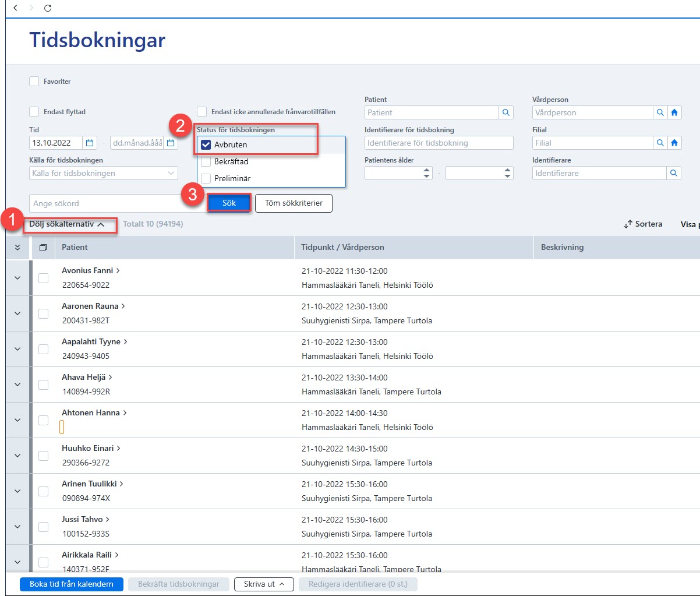Viewport: 700px width, 596px height.
Task: Click the Filial search magnifier icon
Action: point(660,143)
